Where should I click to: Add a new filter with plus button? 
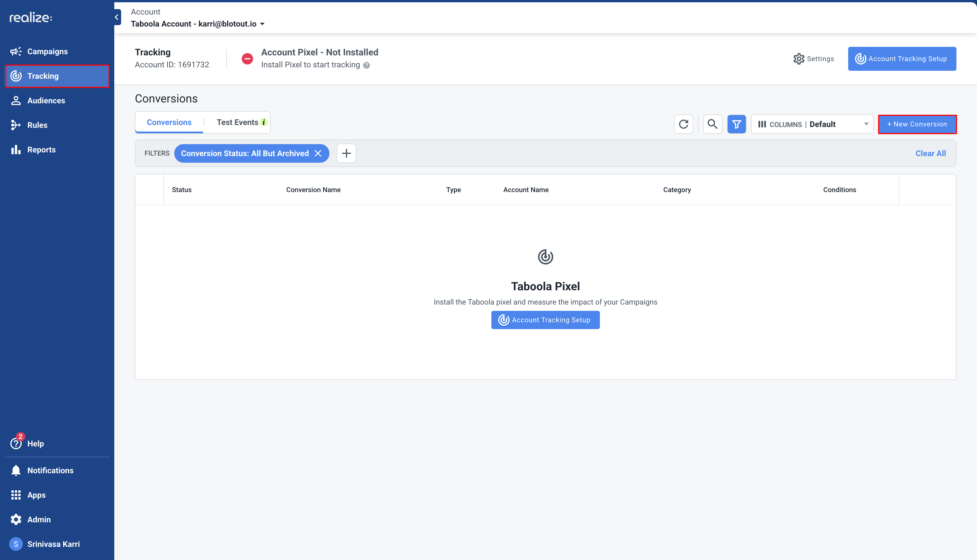coord(346,154)
